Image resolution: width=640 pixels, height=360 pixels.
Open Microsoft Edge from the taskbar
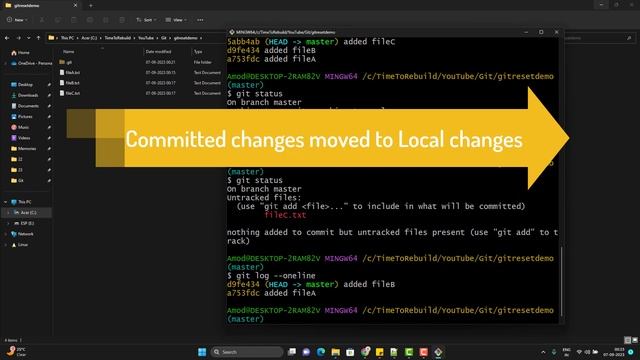tap(321, 352)
